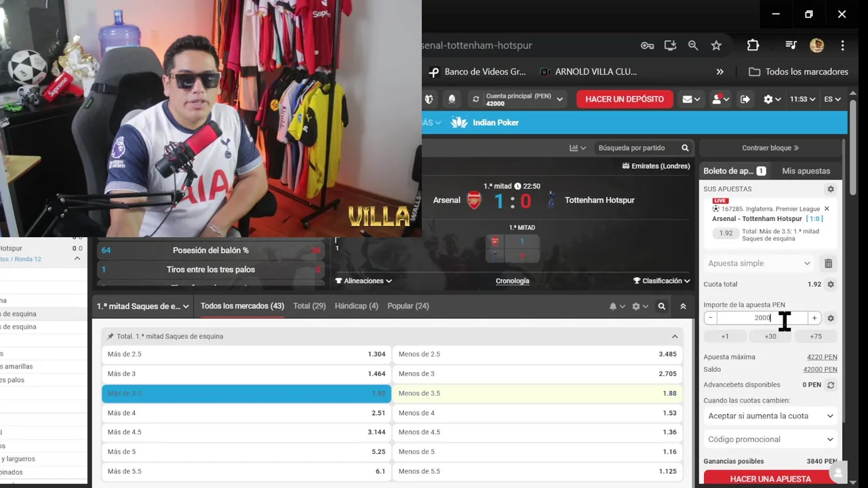
Task: Open Indian Poker menu item
Action: [485, 123]
